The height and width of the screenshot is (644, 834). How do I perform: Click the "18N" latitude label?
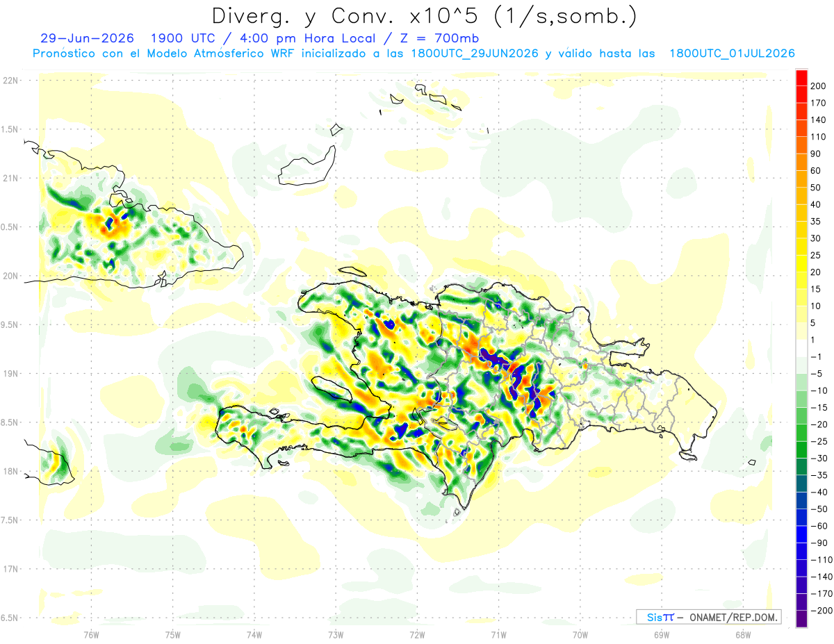point(10,471)
